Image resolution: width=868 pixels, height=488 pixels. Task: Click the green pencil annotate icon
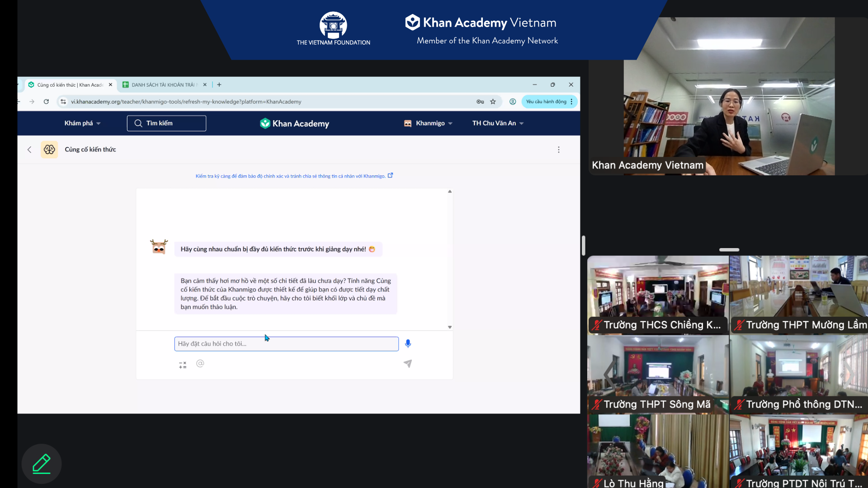click(x=42, y=464)
